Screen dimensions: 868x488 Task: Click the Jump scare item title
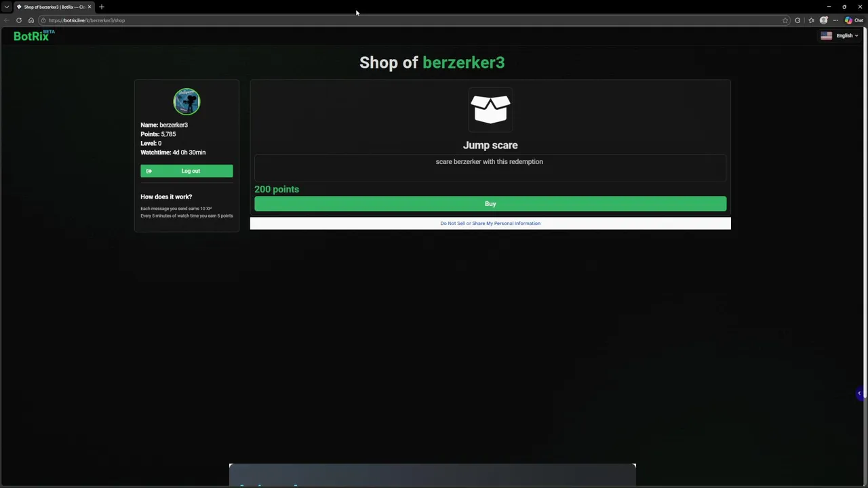[490, 145]
